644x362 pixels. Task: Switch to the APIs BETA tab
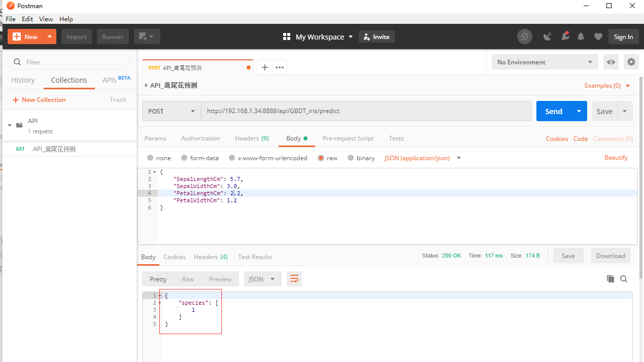pos(116,80)
